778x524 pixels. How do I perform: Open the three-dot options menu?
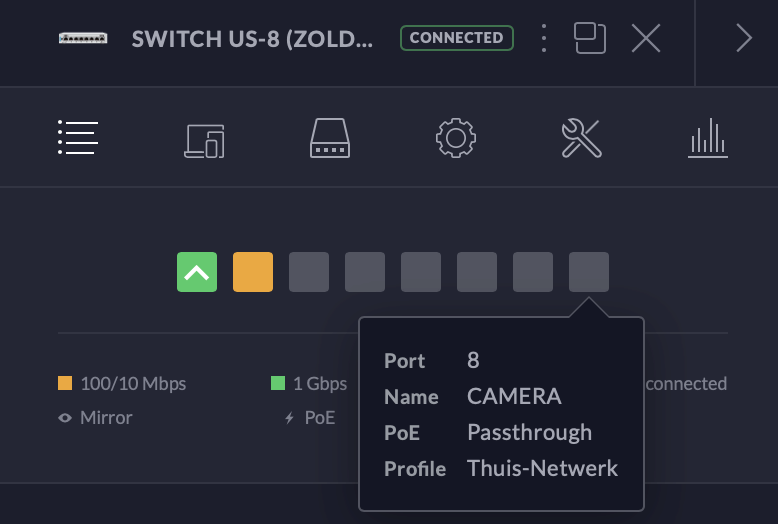click(544, 38)
